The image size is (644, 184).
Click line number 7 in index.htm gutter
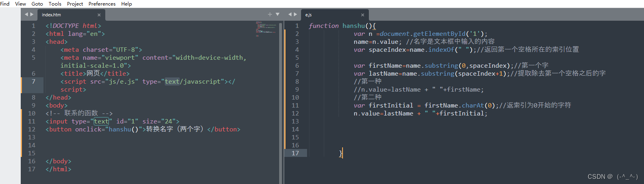[33, 82]
